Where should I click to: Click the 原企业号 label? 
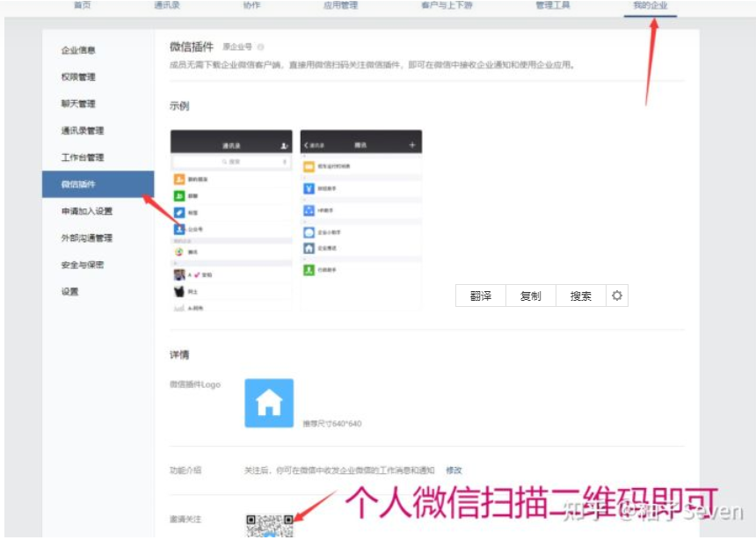pos(237,47)
